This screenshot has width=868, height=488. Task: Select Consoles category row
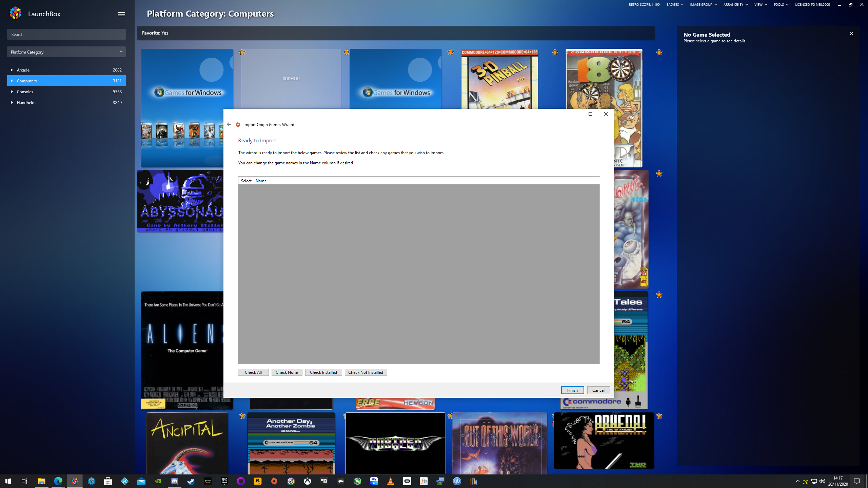click(x=66, y=91)
